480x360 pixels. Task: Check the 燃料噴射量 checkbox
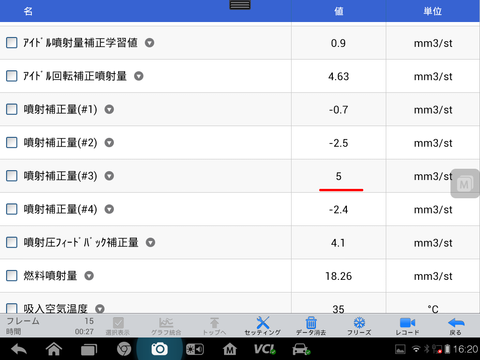click(x=12, y=276)
